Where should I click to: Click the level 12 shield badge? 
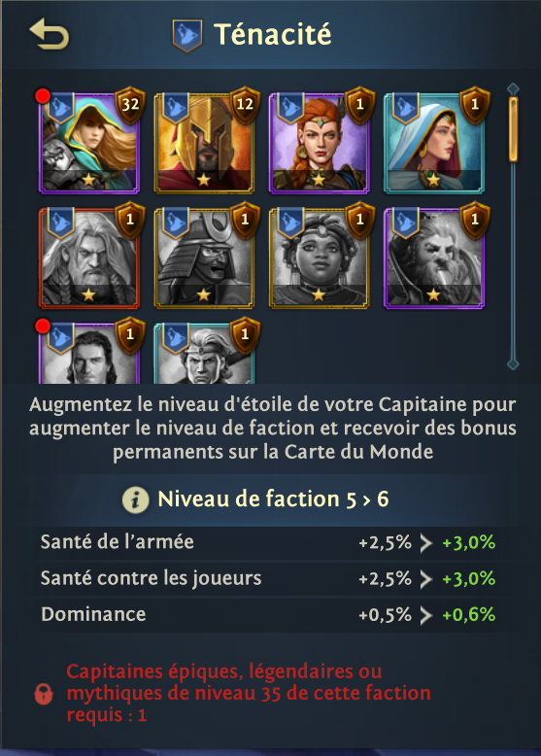pos(245,105)
